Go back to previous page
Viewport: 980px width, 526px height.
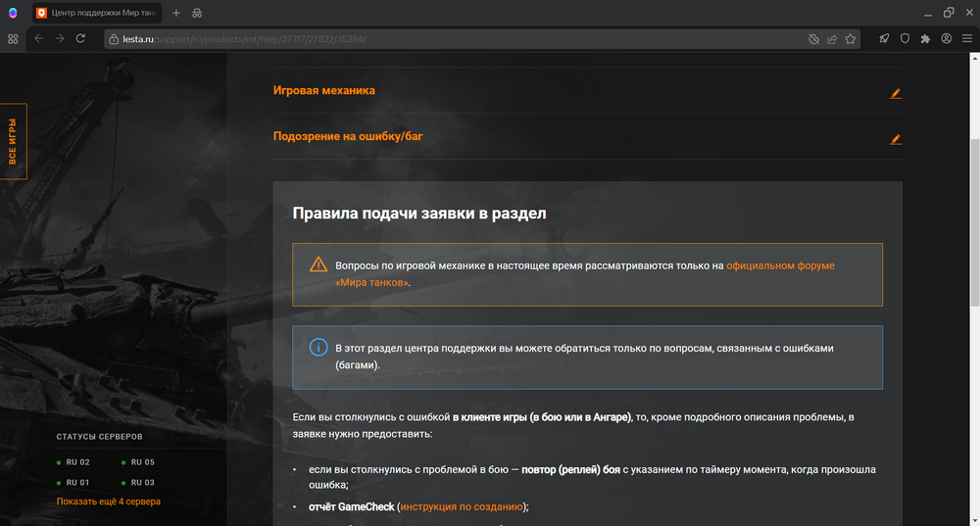click(39, 39)
